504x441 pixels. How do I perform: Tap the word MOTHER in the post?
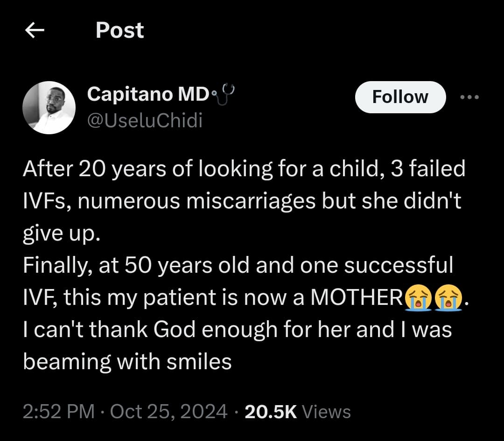tap(356, 298)
